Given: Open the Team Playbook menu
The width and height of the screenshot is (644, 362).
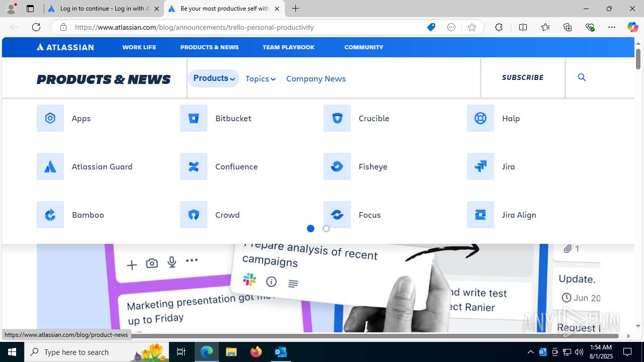Looking at the screenshot, I should 288,47.
